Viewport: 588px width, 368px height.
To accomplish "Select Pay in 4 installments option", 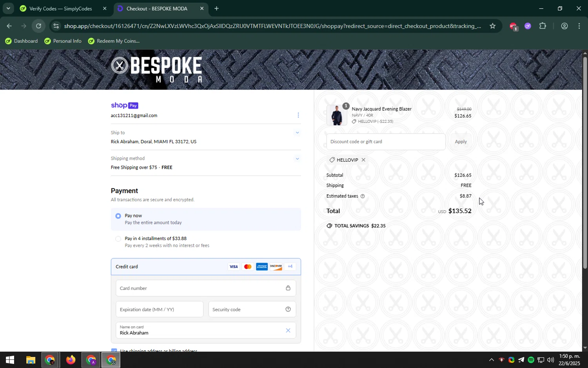I will (118, 239).
